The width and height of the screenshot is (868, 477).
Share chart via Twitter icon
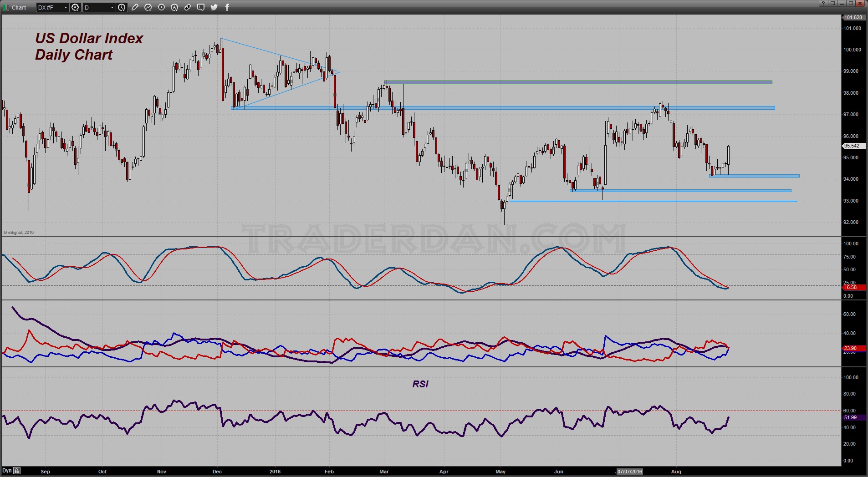coord(214,7)
